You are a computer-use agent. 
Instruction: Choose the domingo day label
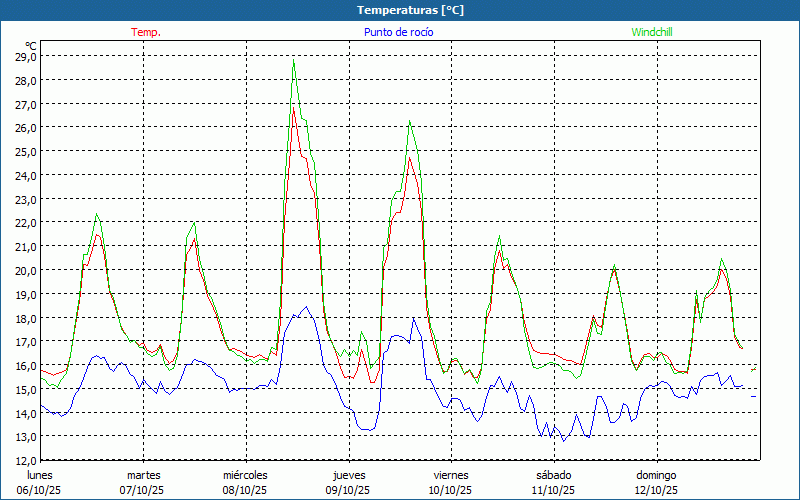tap(656, 475)
